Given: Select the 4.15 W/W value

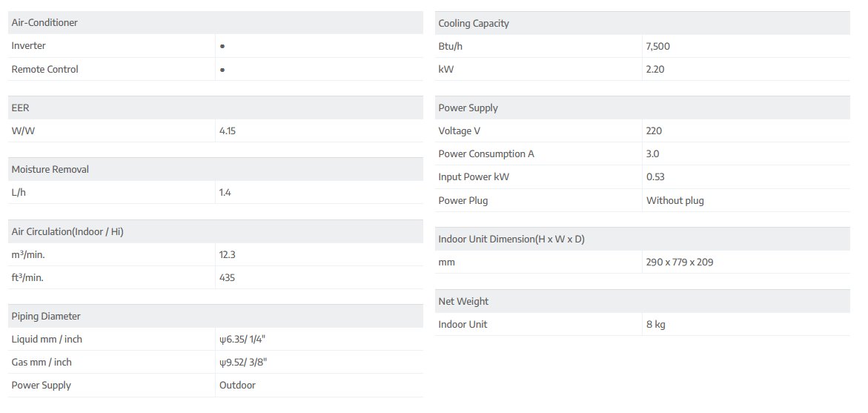Looking at the screenshot, I should (x=228, y=131).
